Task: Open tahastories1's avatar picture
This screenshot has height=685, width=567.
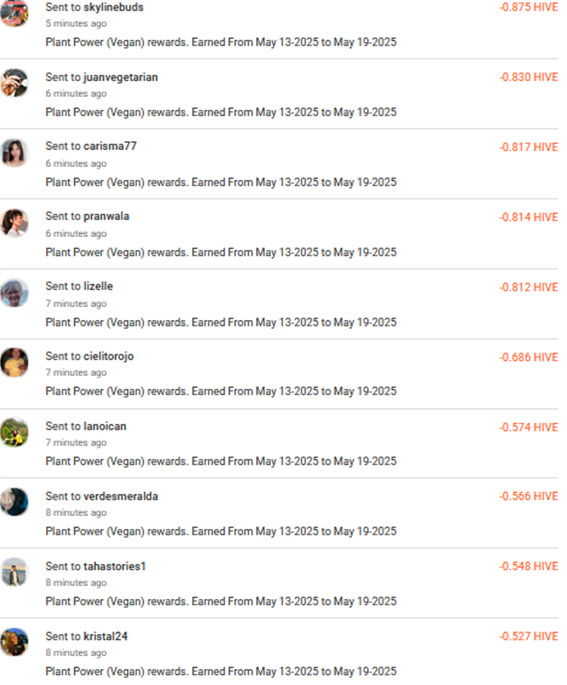Action: (x=14, y=572)
